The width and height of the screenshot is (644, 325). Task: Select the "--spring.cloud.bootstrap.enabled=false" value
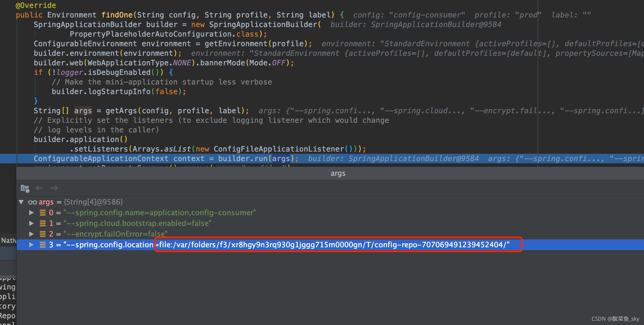(138, 223)
